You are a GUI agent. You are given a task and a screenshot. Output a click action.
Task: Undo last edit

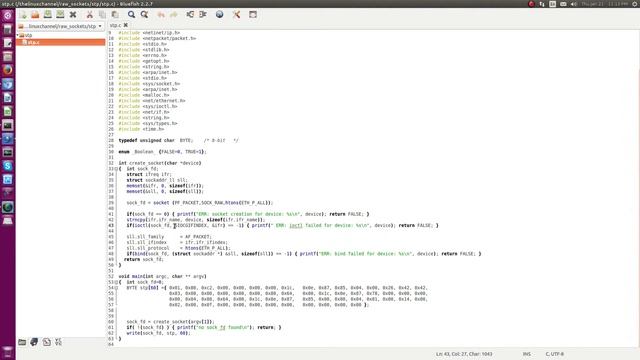pyautogui.click(x=161, y=15)
